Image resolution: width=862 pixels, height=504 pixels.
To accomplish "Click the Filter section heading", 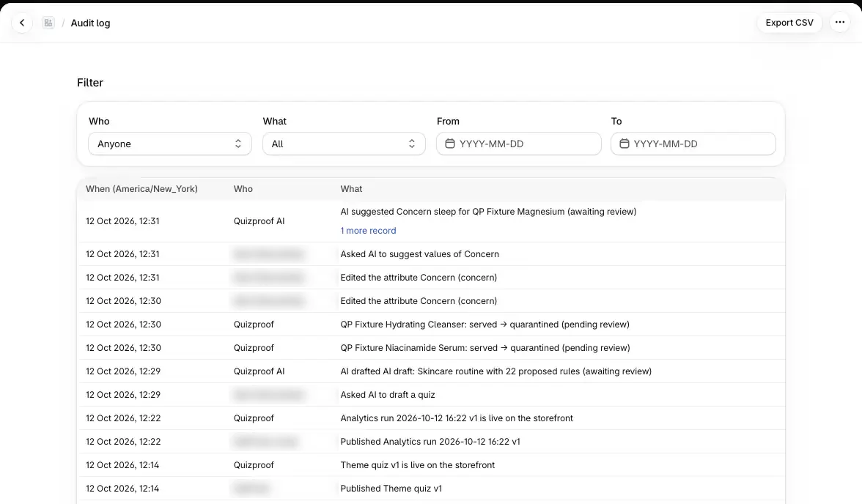I will pos(90,83).
